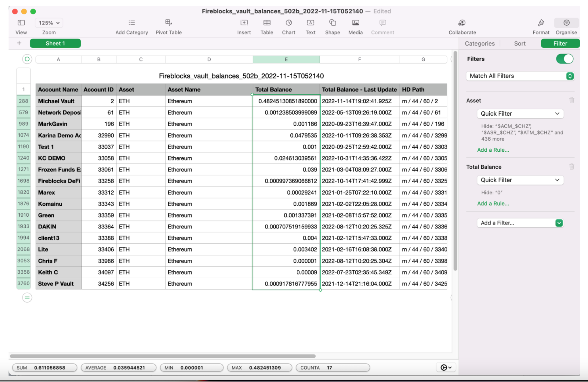The image size is (588, 382).
Task: Select the Sheet 1 tab
Action: (x=55, y=43)
